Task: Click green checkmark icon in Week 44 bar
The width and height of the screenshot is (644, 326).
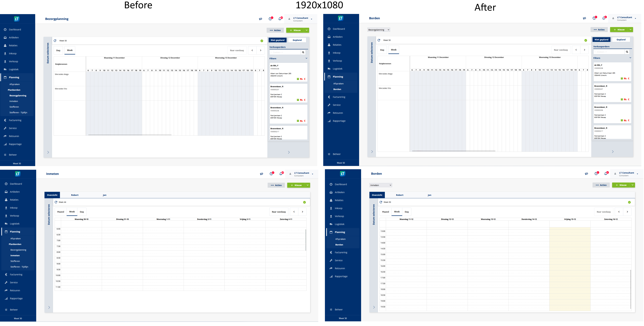Action: click(x=304, y=202)
